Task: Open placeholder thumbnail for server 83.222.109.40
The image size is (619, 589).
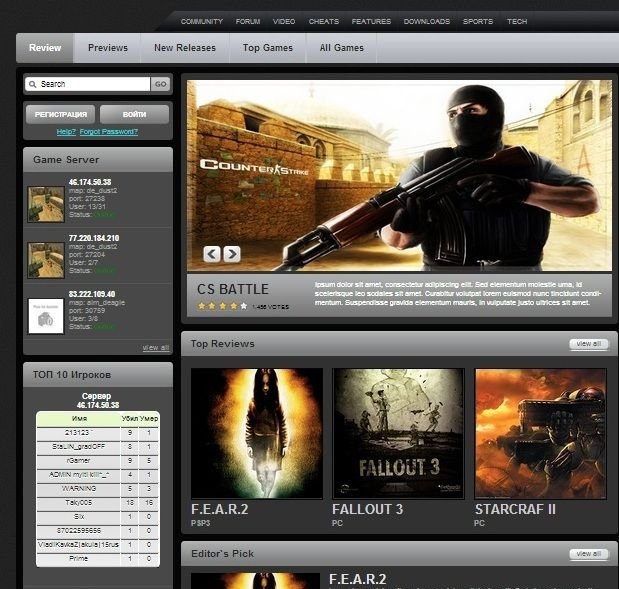Action: pyautogui.click(x=46, y=316)
